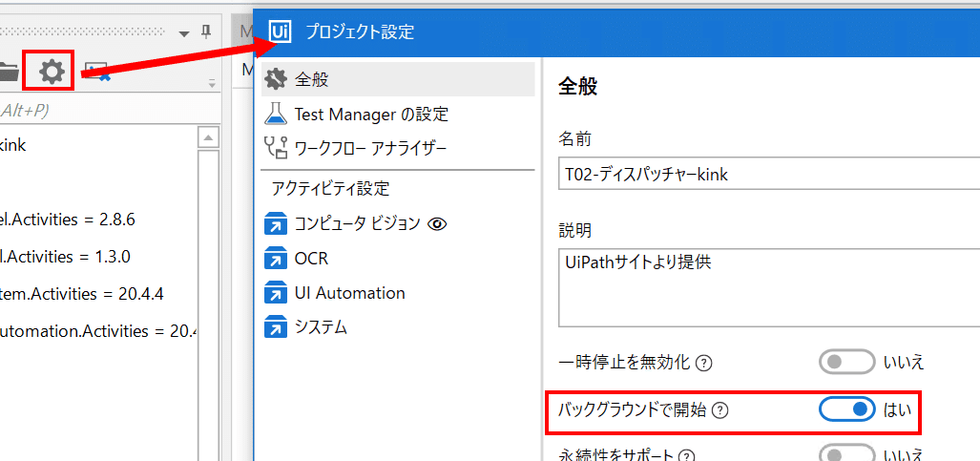Expand the project panel toolbar overflow
Image resolution: width=980 pixels, height=461 pixels.
tap(212, 83)
